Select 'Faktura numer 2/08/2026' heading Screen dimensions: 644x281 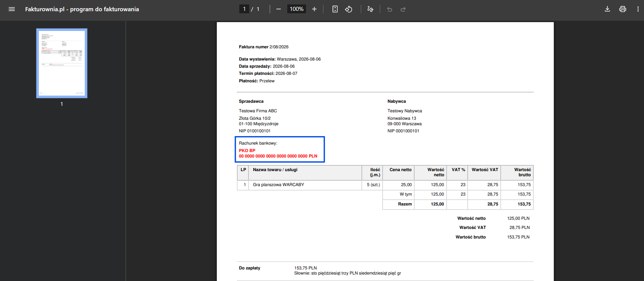tap(263, 47)
